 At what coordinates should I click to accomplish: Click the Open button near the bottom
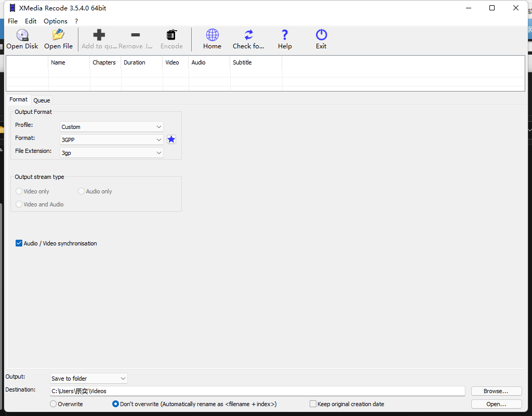496,404
